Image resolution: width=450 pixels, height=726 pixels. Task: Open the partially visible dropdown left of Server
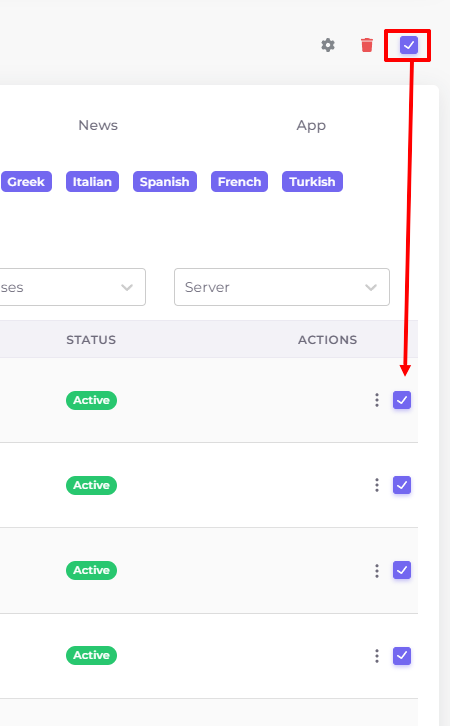pos(73,287)
